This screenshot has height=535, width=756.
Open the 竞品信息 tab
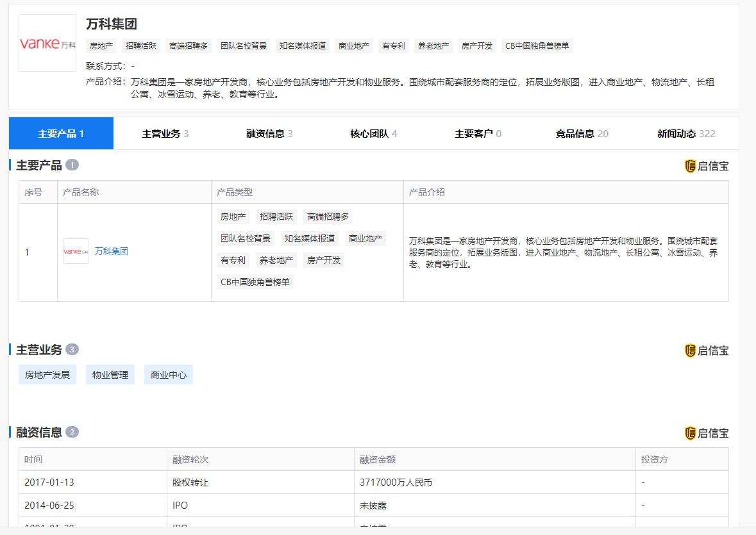[x=582, y=133]
